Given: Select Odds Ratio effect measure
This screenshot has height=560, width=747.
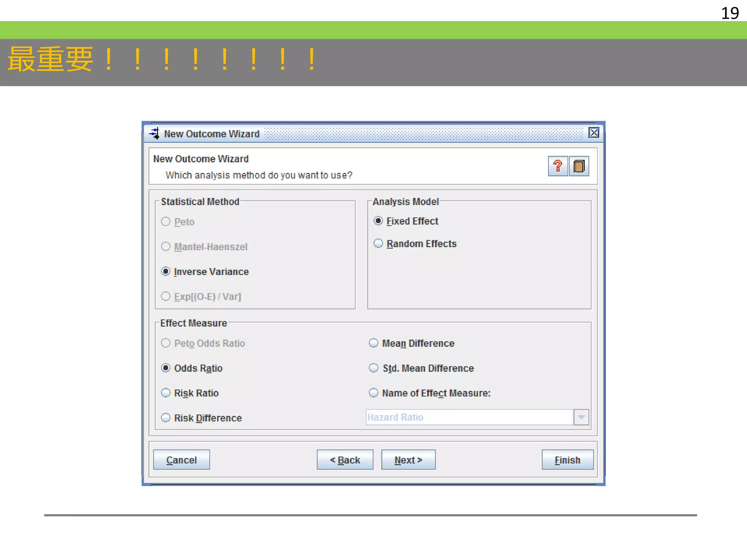Looking at the screenshot, I should (x=166, y=368).
